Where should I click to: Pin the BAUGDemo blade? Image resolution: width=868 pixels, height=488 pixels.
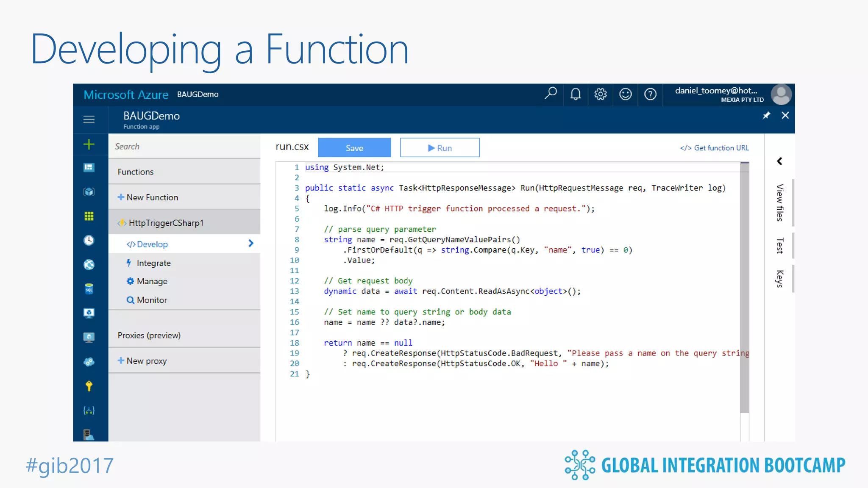[766, 115]
